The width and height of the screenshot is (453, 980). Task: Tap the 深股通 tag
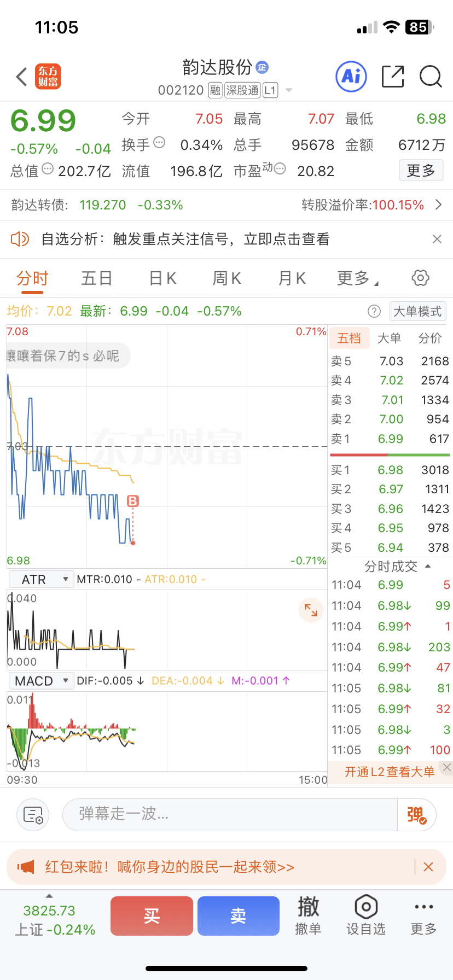tap(242, 90)
